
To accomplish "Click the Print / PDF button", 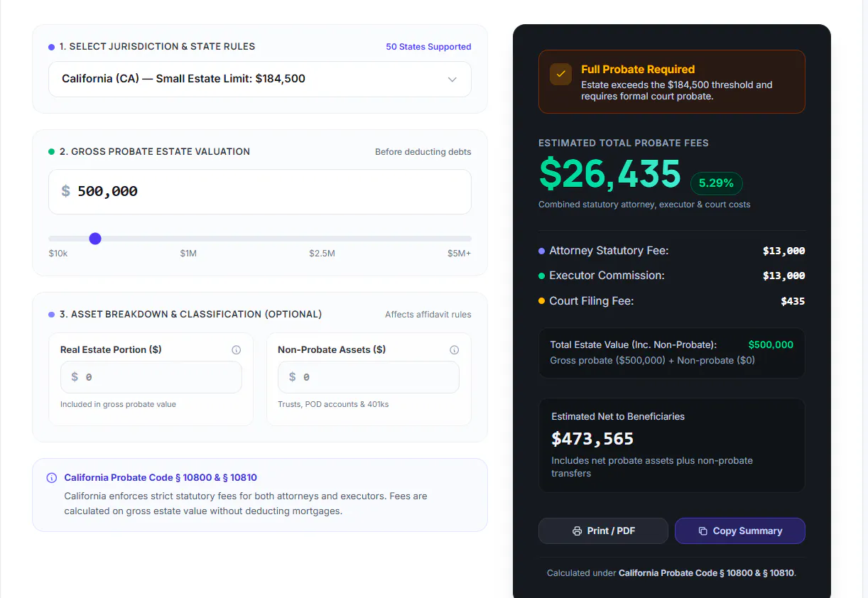I will (603, 531).
